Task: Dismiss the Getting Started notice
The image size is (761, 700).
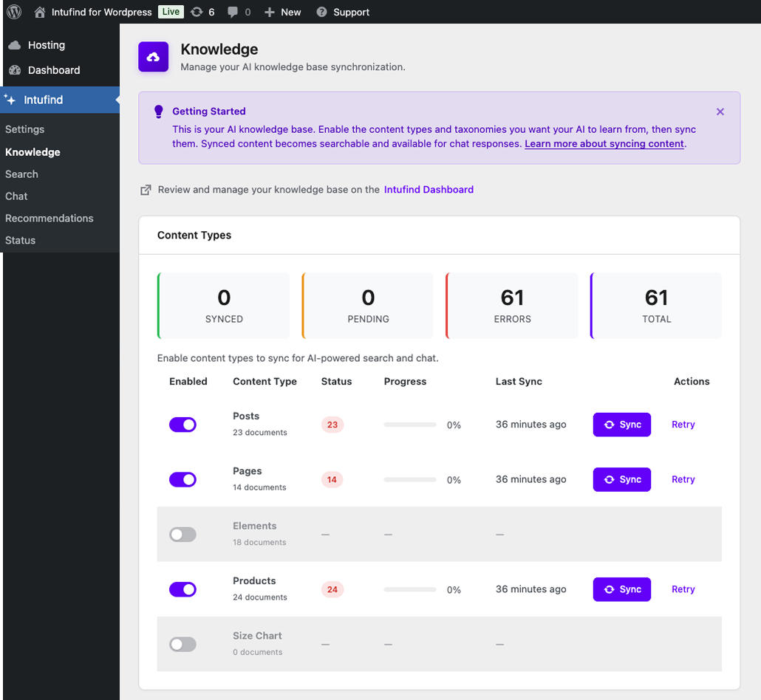Action: [720, 111]
